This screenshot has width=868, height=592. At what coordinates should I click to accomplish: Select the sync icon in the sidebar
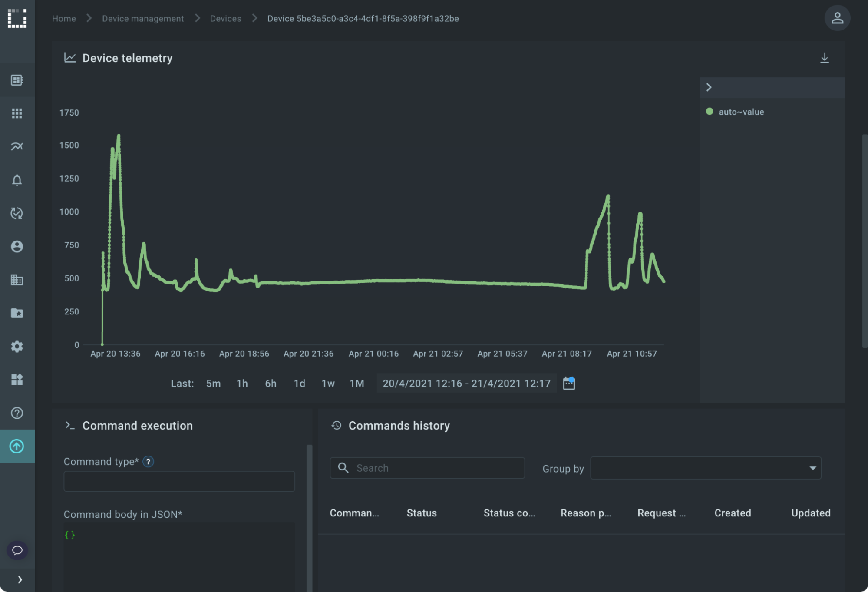click(x=17, y=213)
